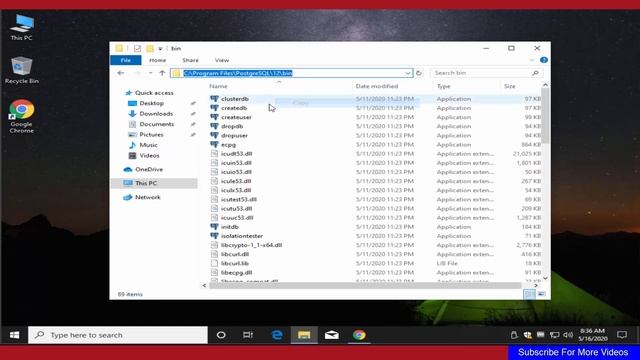Image resolution: width=640 pixels, height=360 pixels.
Task: Open Customize Quick Access Toolbar dropdown
Action: point(160,49)
